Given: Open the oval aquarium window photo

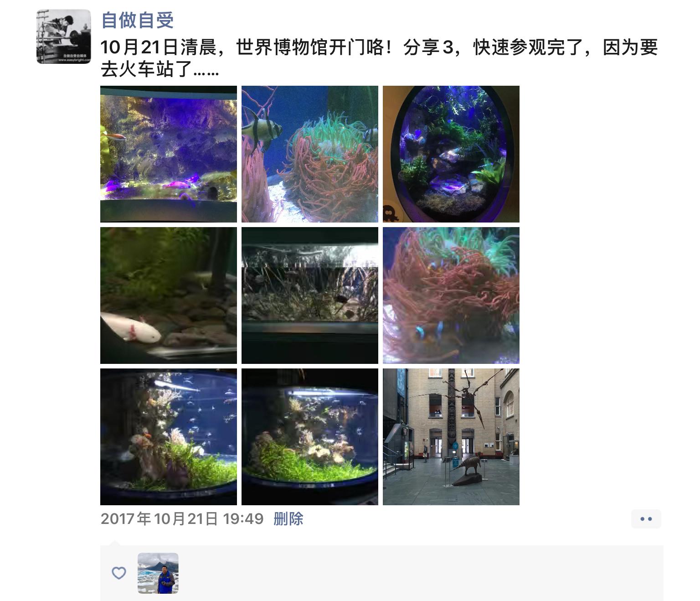Looking at the screenshot, I should (451, 154).
